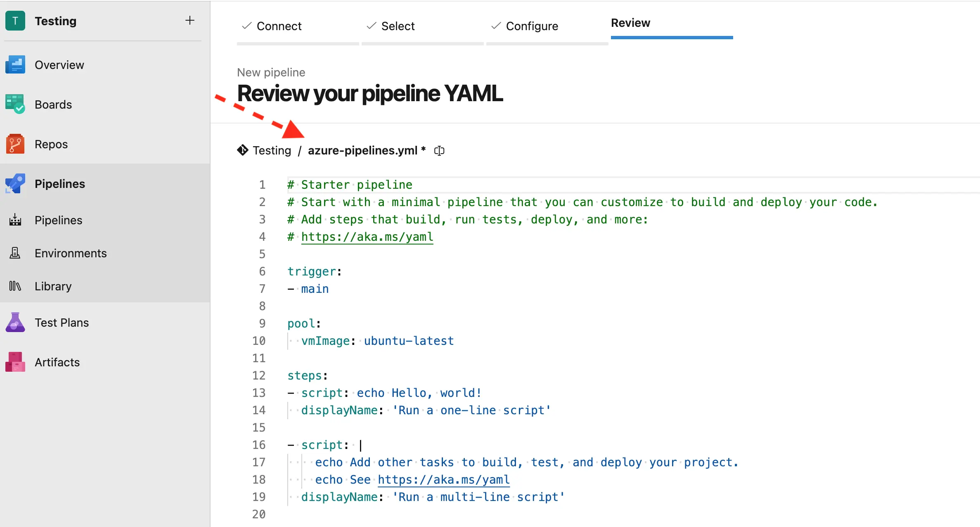Go to the Connect step tab
This screenshot has height=527, width=980.
pyautogui.click(x=298, y=26)
